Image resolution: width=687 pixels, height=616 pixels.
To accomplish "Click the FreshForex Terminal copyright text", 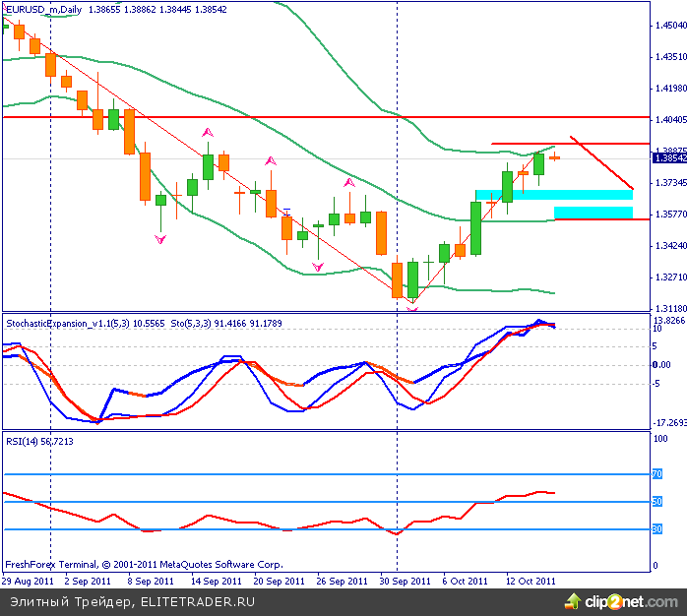I will click(x=144, y=565).
